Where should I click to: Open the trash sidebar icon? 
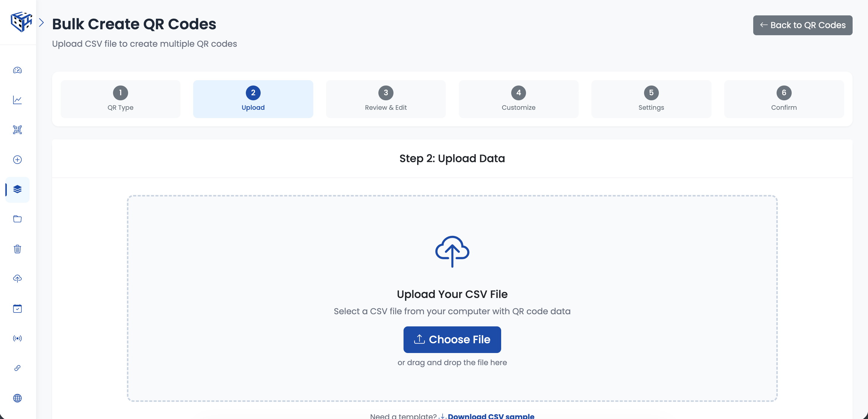[x=17, y=249]
